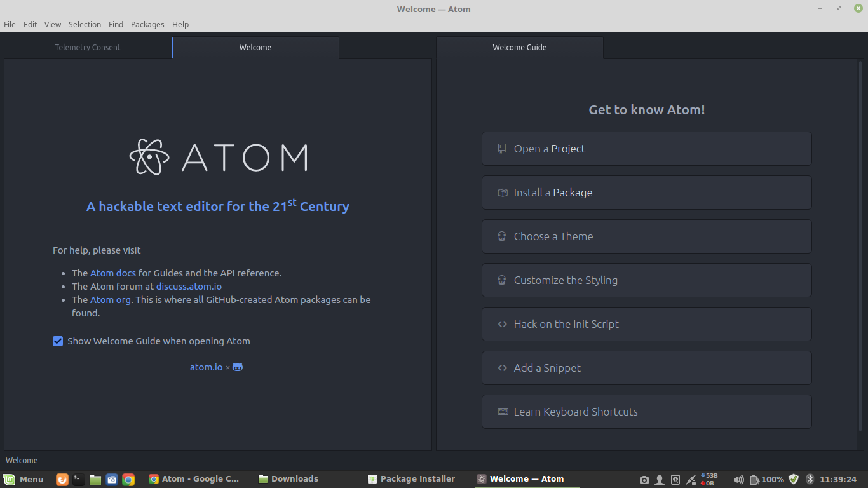The image size is (868, 488).
Task: Open the network connection tray icon
Action: pos(691,480)
